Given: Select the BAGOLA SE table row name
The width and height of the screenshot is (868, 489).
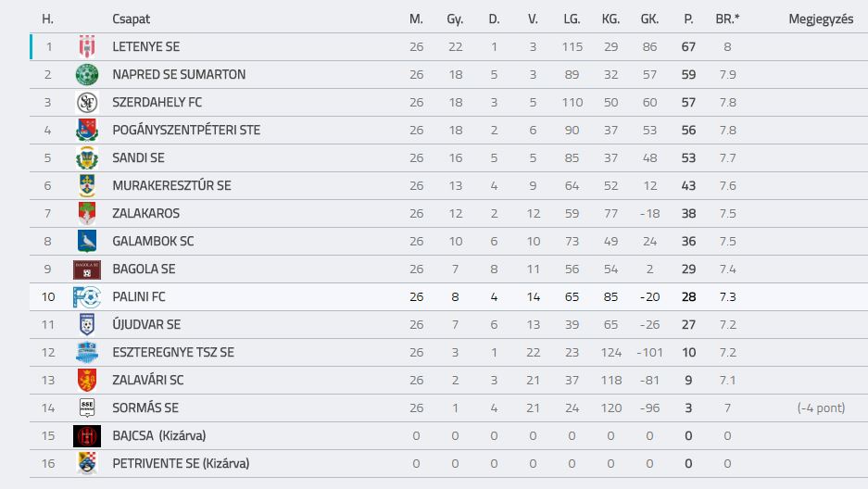Looking at the screenshot, I should point(144,269).
